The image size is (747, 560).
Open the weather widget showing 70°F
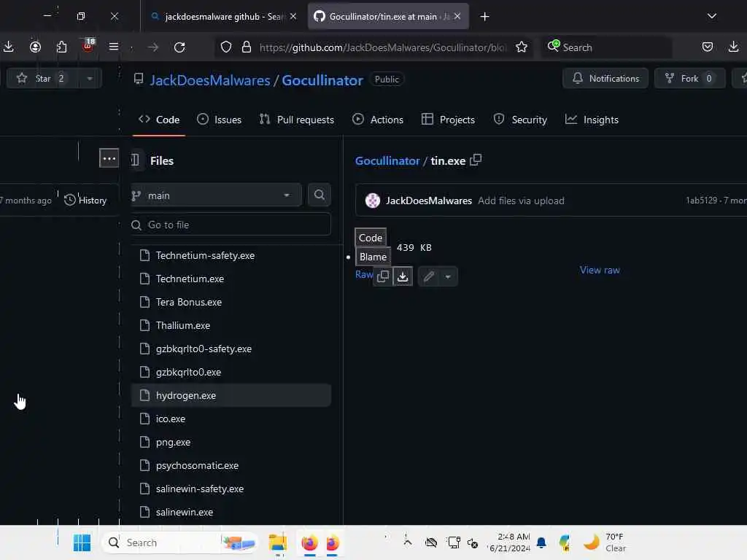(605, 542)
